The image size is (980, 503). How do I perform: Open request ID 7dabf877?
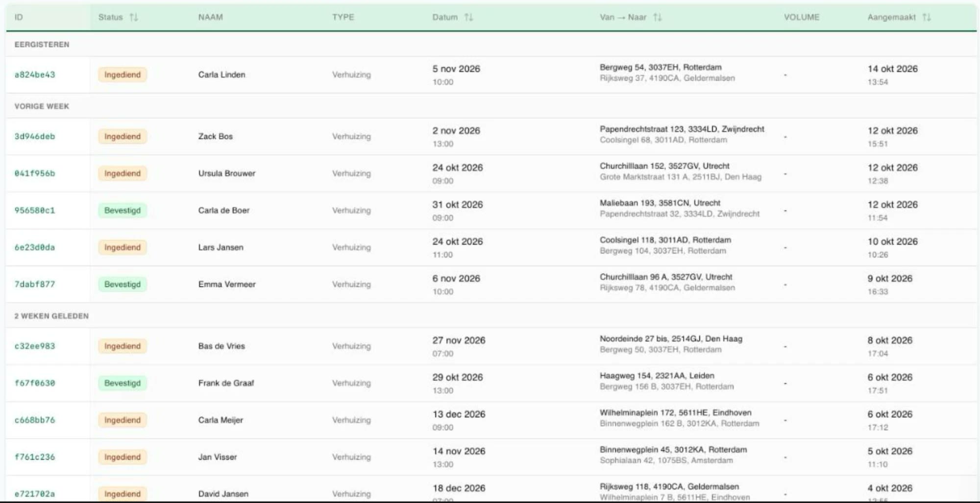pos(35,285)
